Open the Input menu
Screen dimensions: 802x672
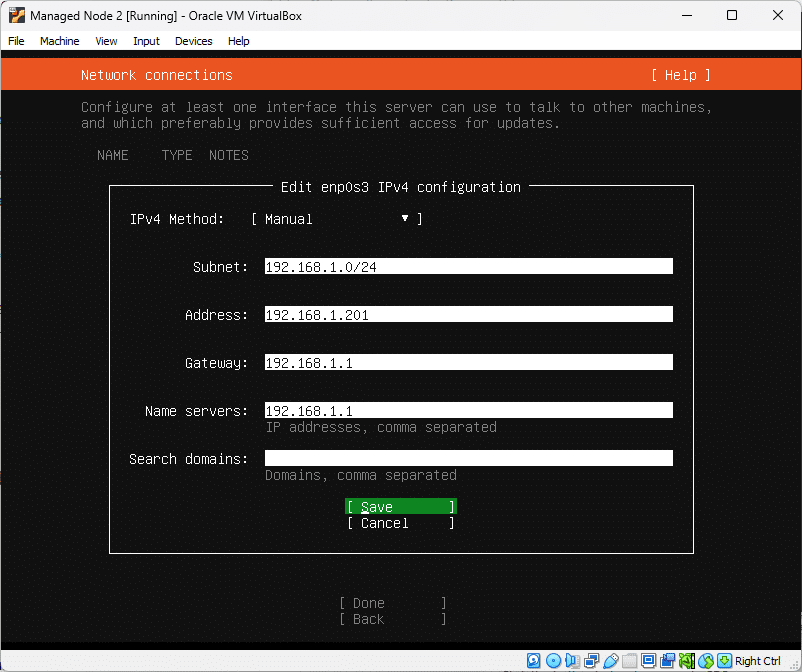(x=146, y=41)
